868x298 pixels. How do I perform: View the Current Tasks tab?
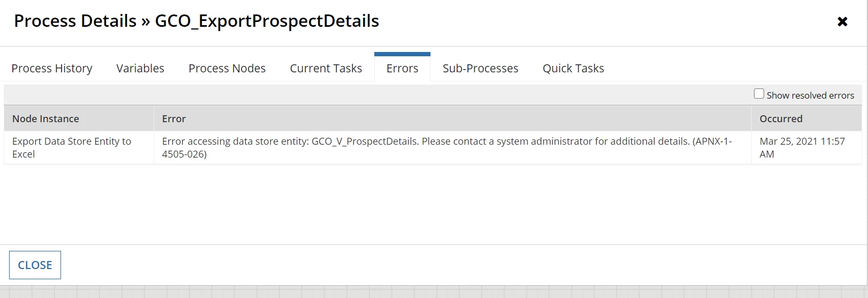[x=326, y=68]
